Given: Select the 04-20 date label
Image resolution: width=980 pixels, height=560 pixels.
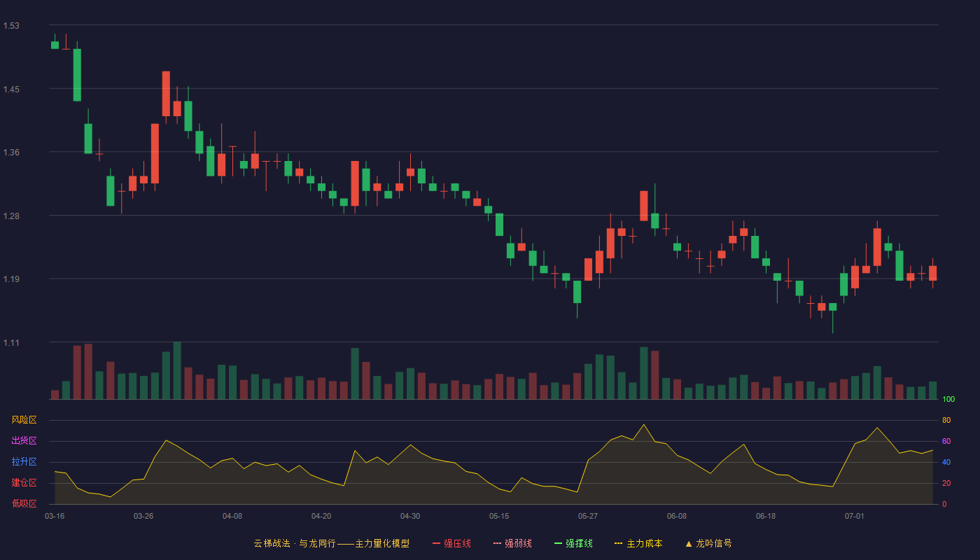Looking at the screenshot, I should (321, 516).
